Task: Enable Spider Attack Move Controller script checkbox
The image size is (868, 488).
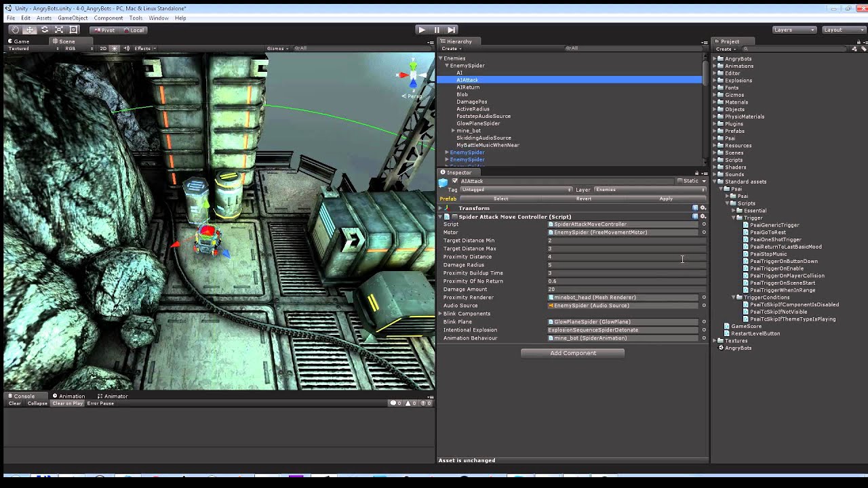Action: pos(455,217)
